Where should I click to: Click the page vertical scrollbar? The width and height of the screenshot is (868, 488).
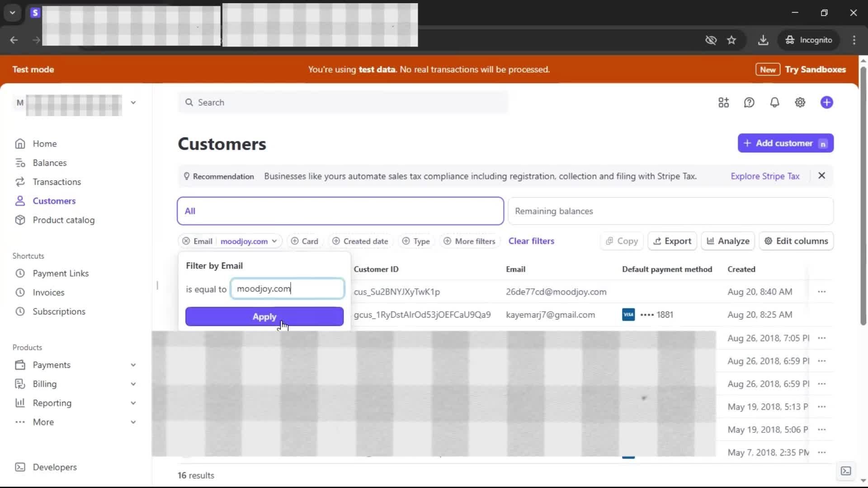[863, 194]
